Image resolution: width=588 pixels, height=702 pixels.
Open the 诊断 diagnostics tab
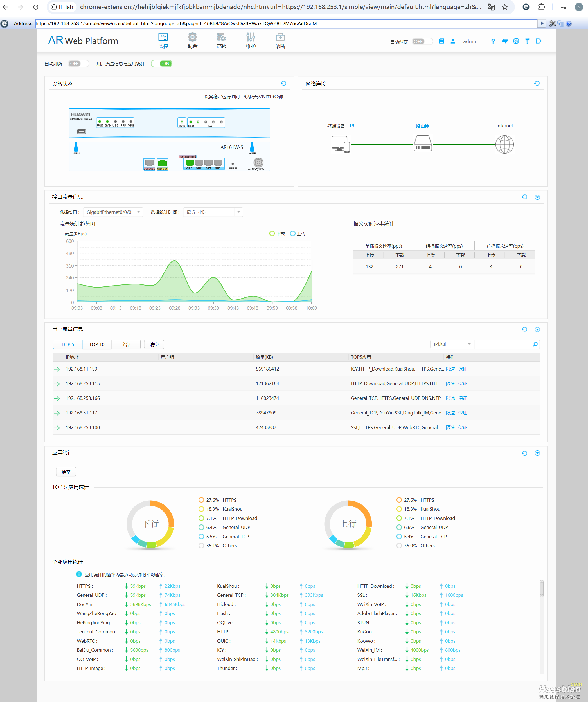click(280, 41)
